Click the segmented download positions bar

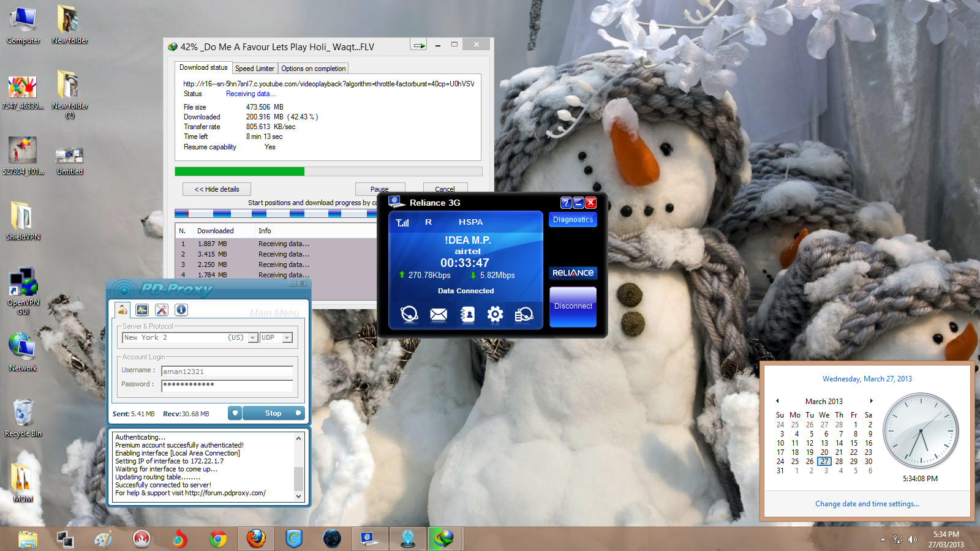[276, 214]
